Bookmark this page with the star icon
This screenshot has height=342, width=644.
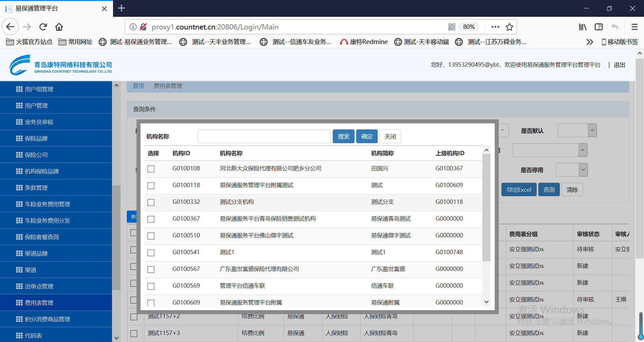point(509,27)
